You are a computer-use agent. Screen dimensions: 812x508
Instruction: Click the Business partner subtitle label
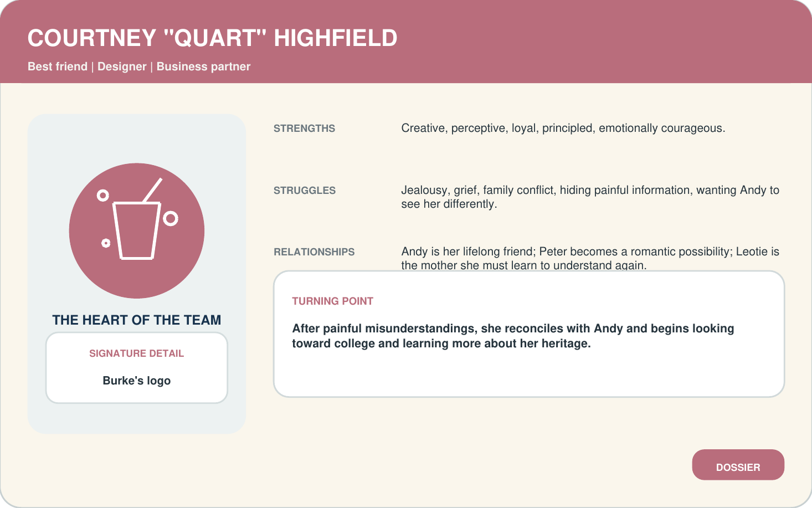point(203,66)
